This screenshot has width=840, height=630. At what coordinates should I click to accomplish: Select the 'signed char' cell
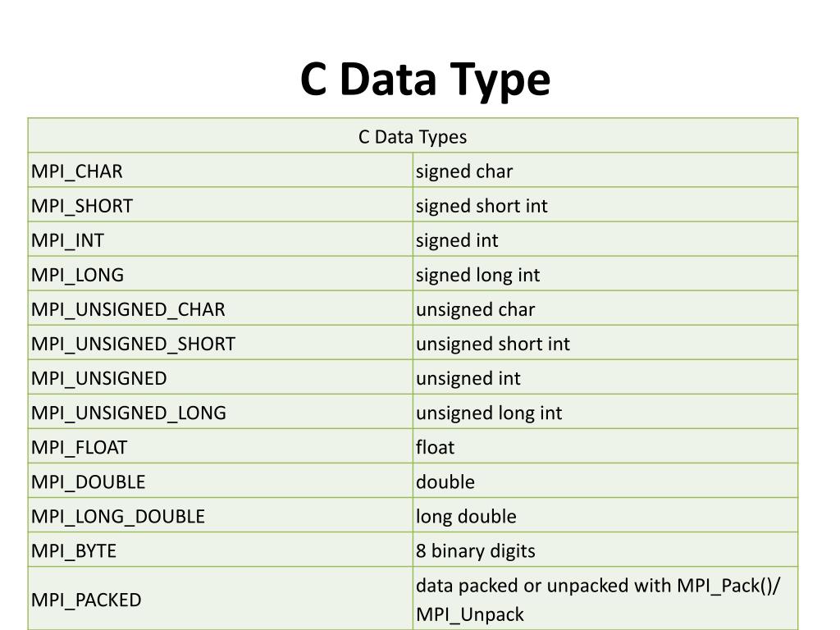[x=605, y=171]
